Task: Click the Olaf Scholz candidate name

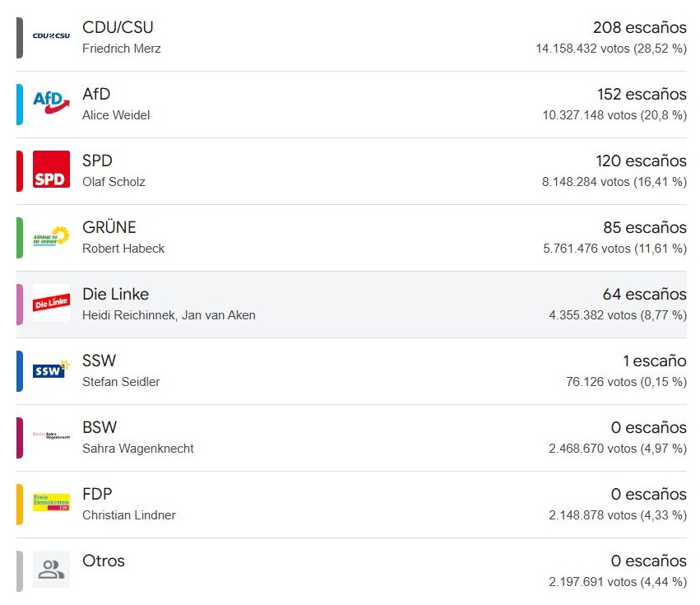Action: pyautogui.click(x=114, y=182)
